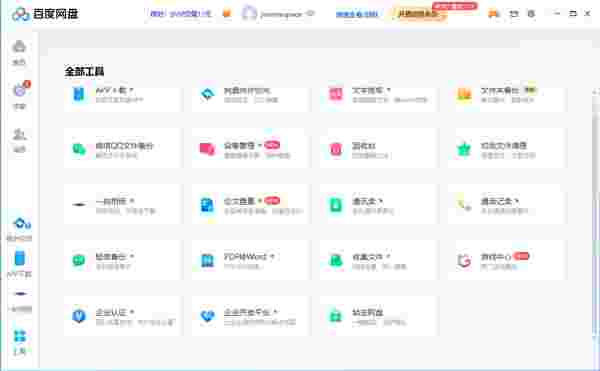600x371 pixels.
Task: Open the 收集文件 green icon
Action: click(x=336, y=260)
